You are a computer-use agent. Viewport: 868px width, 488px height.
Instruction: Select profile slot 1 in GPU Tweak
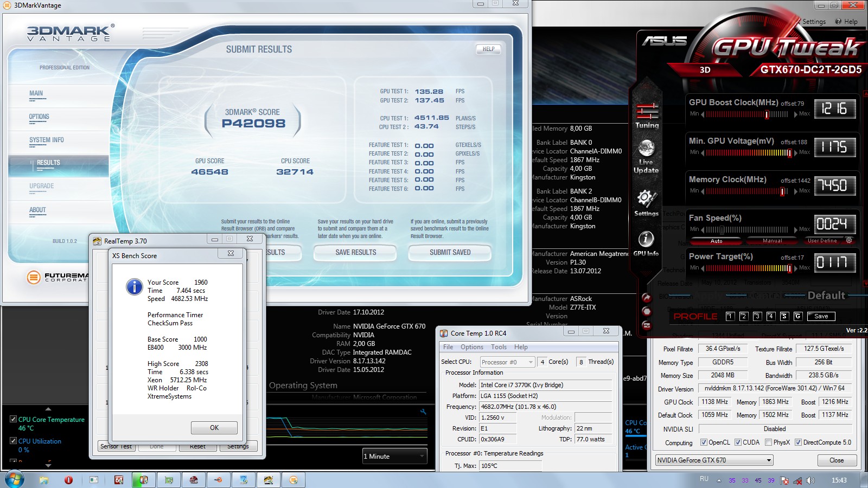coord(730,316)
